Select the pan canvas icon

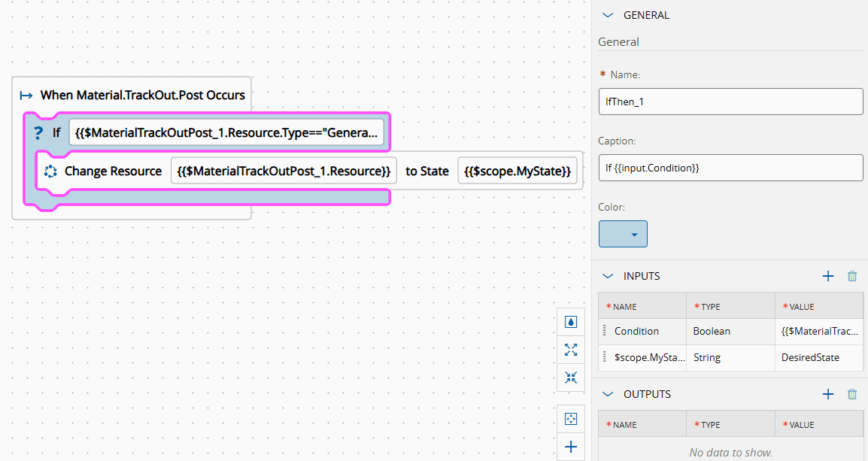coord(571,418)
